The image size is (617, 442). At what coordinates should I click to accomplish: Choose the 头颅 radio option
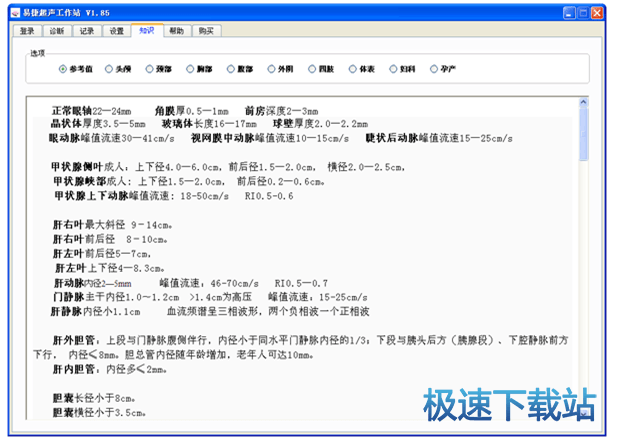click(x=118, y=69)
